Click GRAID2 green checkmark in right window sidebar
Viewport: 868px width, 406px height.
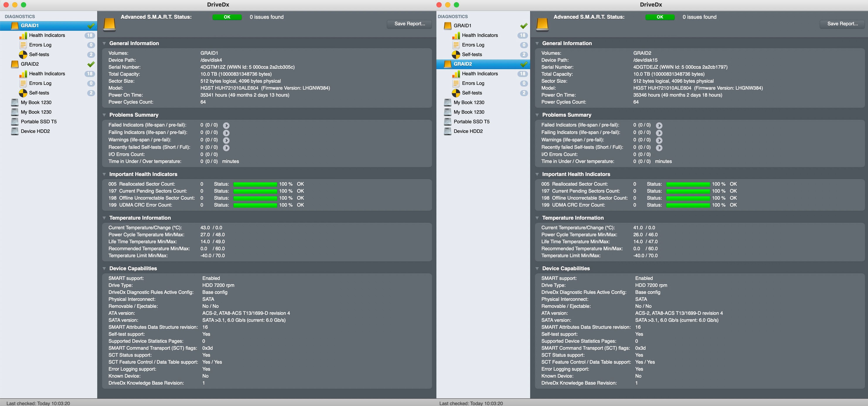[524, 64]
